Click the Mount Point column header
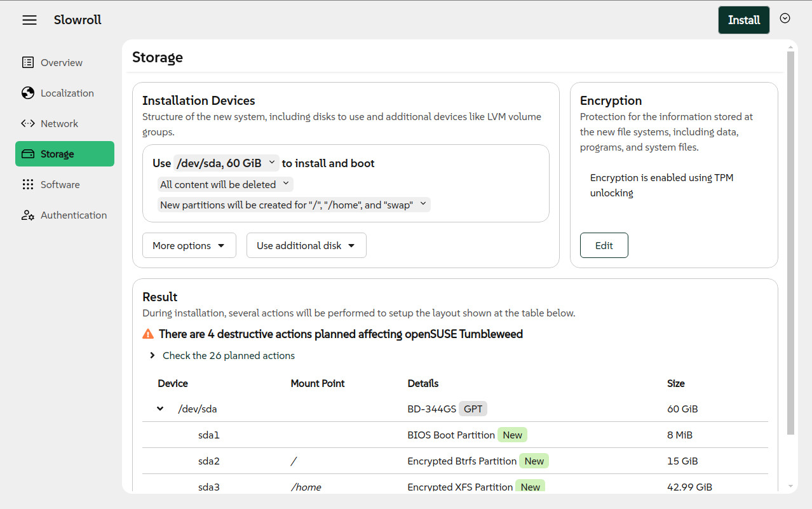Screen dimensions: 812x509 tap(318, 383)
